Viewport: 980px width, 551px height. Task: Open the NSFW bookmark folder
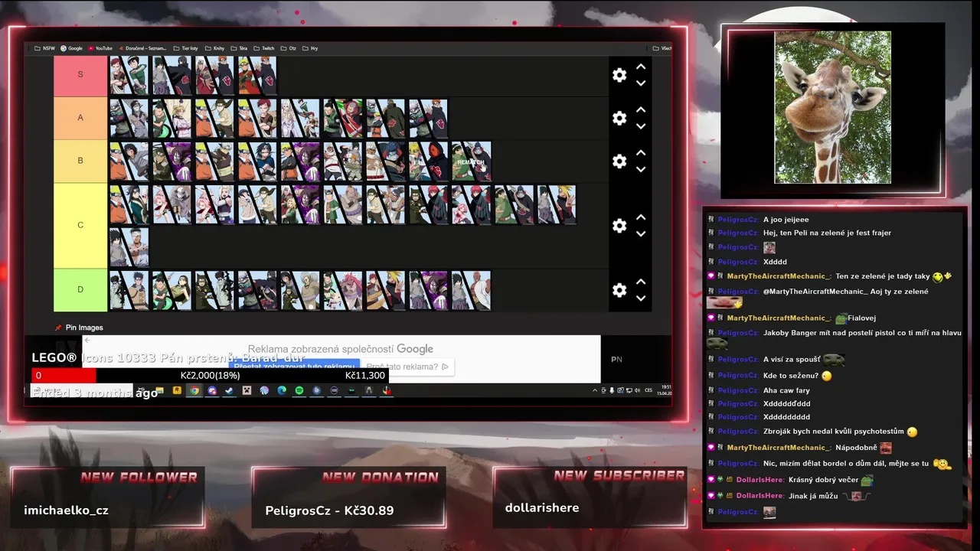(x=44, y=48)
